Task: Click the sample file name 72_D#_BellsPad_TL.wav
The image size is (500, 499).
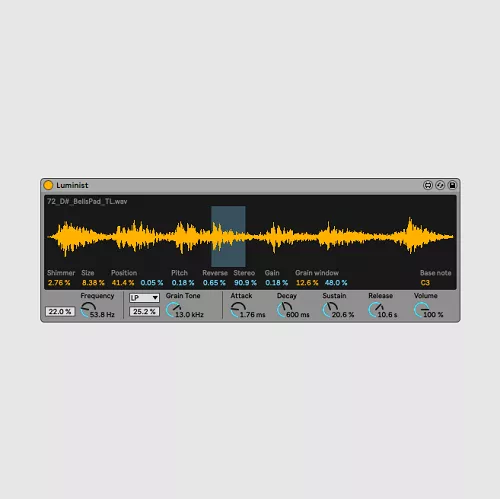Action: 87,201
